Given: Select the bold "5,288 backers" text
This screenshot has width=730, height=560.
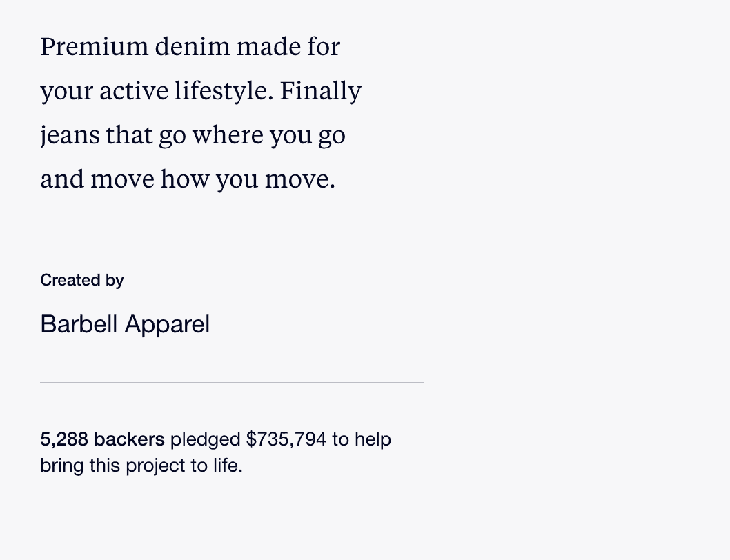Looking at the screenshot, I should pyautogui.click(x=102, y=439).
